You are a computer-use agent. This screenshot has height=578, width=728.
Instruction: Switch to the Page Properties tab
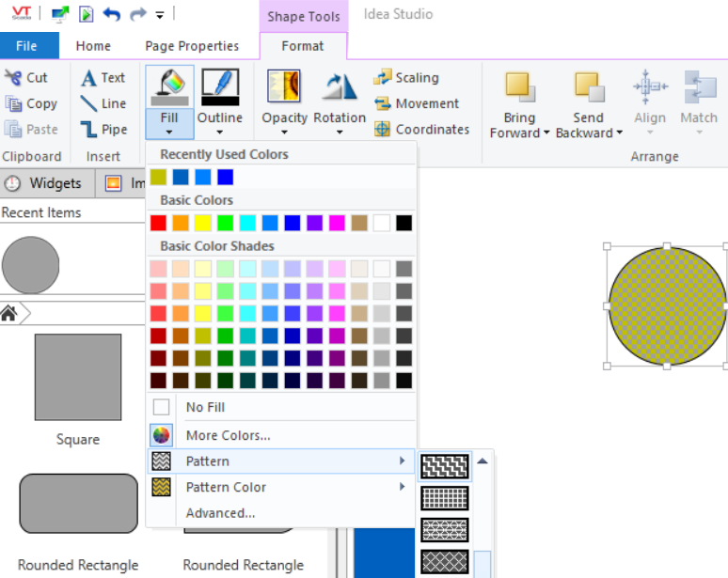point(192,46)
